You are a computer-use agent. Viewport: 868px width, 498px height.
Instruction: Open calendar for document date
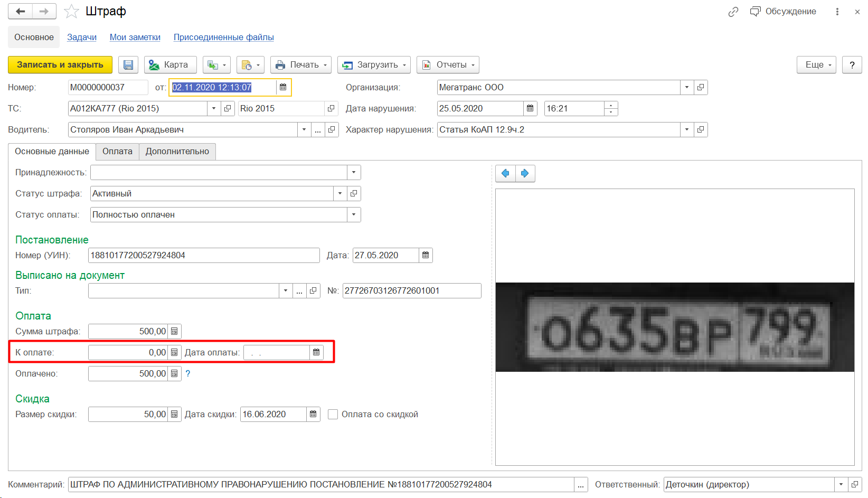[x=283, y=88]
